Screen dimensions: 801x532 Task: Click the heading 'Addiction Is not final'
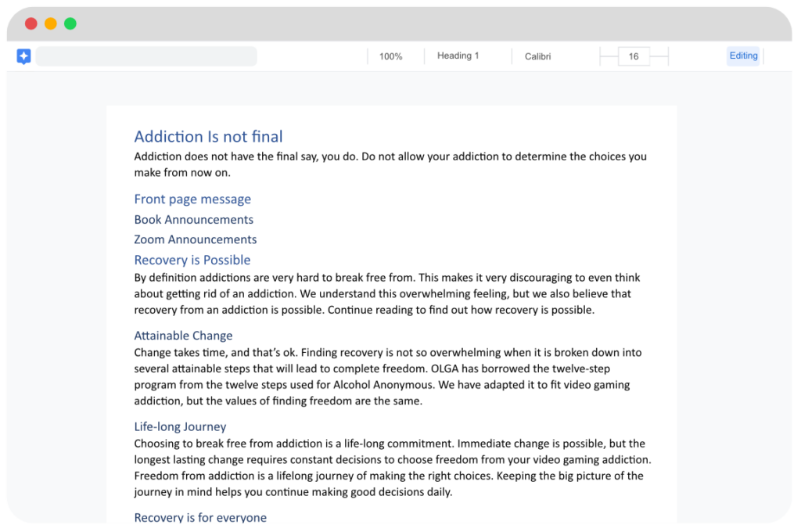tap(208, 136)
